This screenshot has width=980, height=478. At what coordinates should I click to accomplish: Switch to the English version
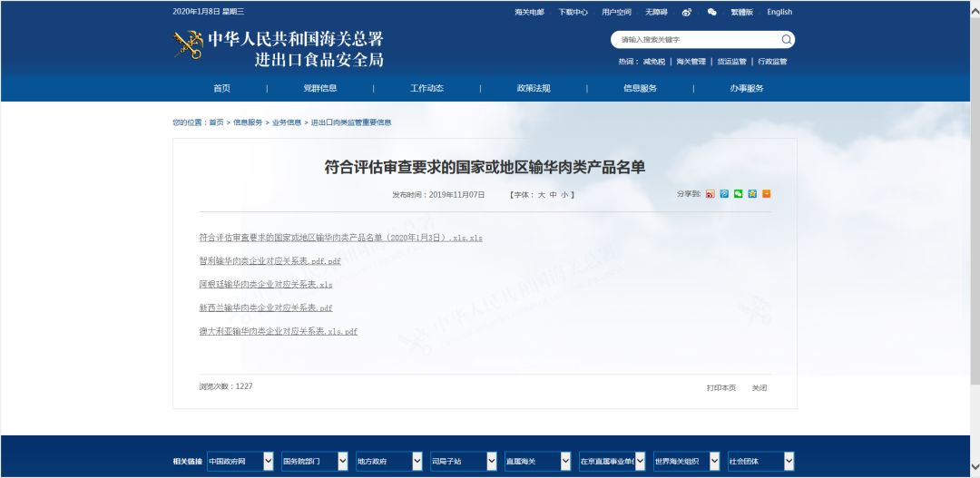(x=779, y=12)
